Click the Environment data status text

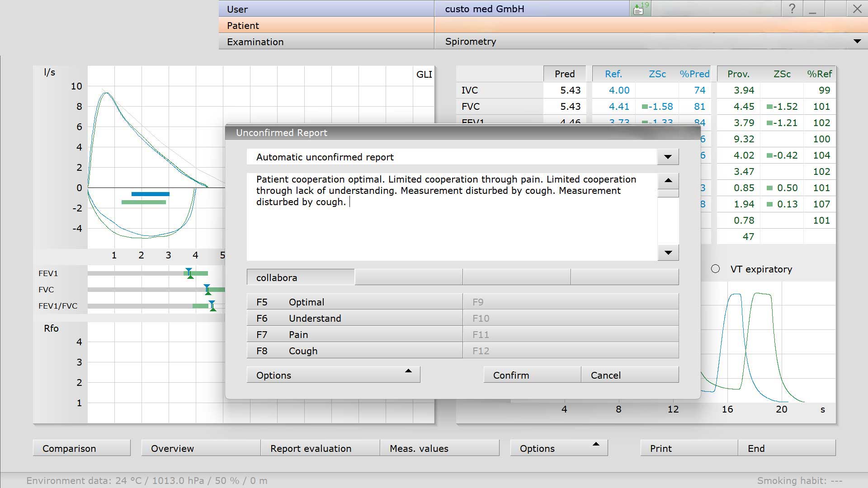(x=147, y=480)
